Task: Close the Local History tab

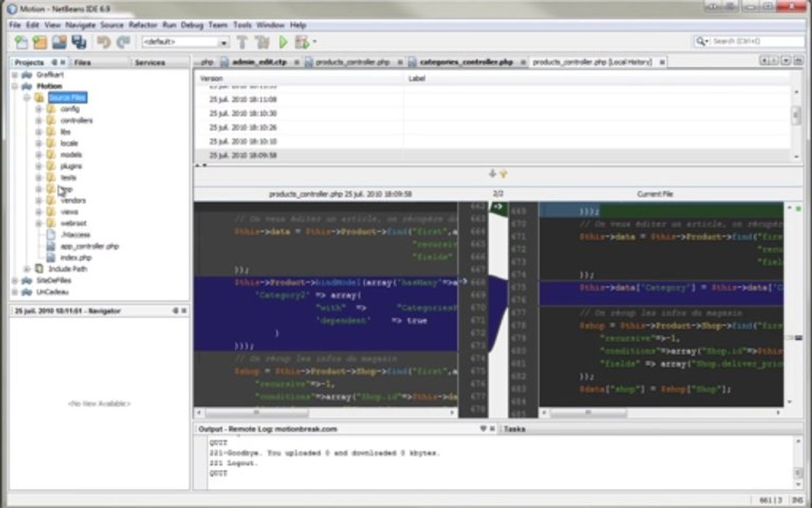Action: [x=662, y=62]
